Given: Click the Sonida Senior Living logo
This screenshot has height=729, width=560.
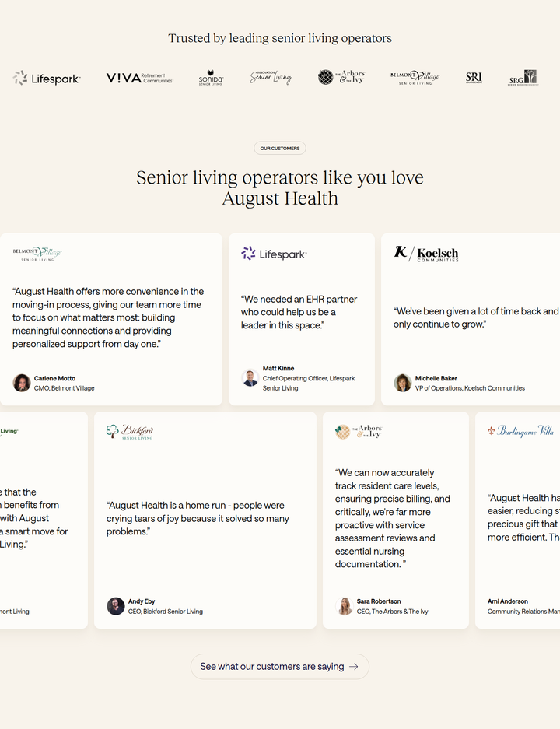Looking at the screenshot, I should click(211, 78).
